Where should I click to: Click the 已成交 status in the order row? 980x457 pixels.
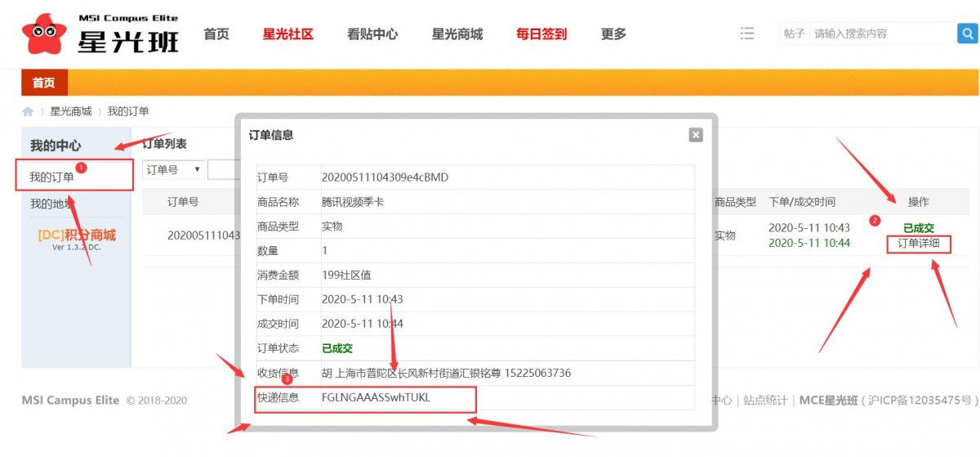point(919,228)
